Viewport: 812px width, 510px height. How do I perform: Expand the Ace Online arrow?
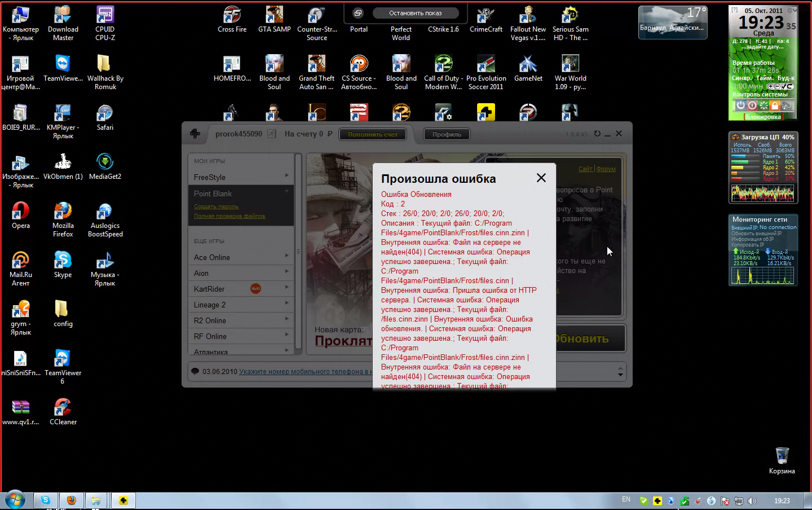tap(287, 256)
